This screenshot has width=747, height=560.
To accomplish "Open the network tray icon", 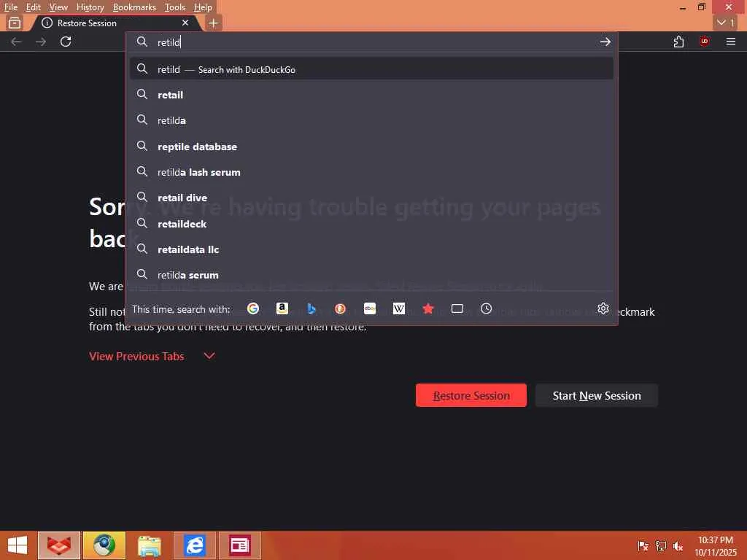I will point(661,545).
